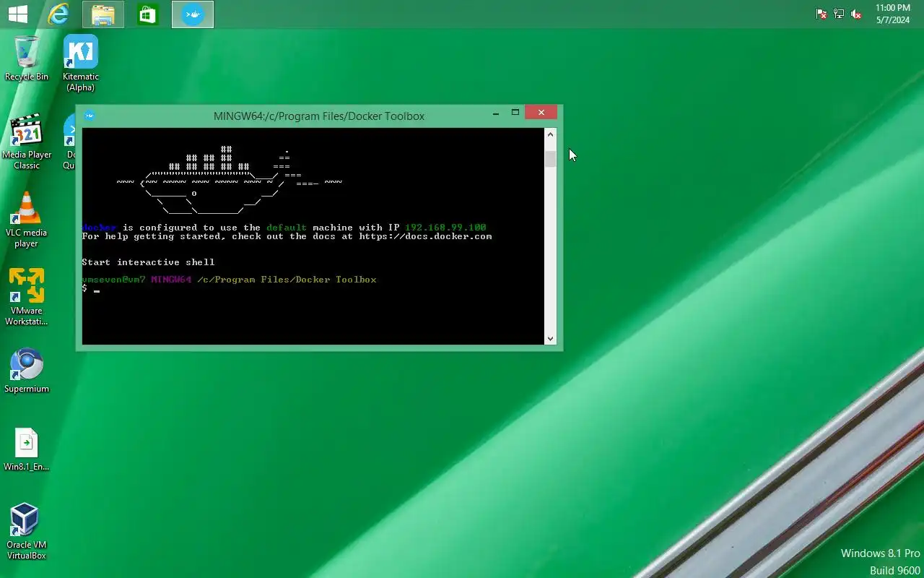Select the Media Player Classic desktop icon
Viewport: 924px width, 578px height.
coord(27,142)
